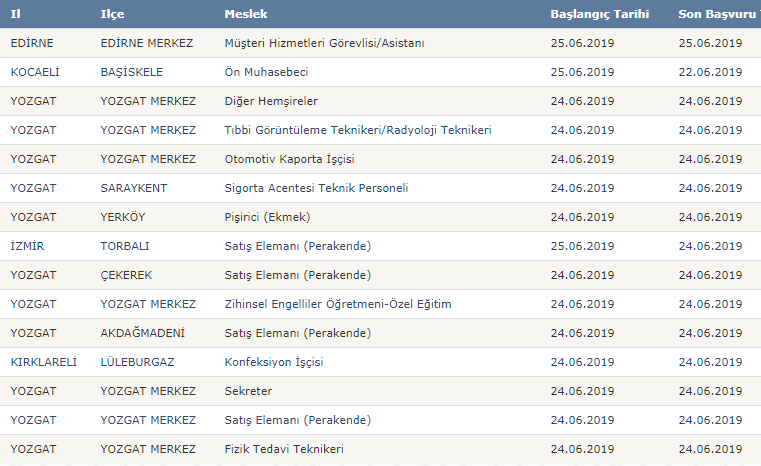Image resolution: width=761 pixels, height=466 pixels.
Task: Open Otomotiv Kaporta İşçisi listing
Action: (289, 159)
